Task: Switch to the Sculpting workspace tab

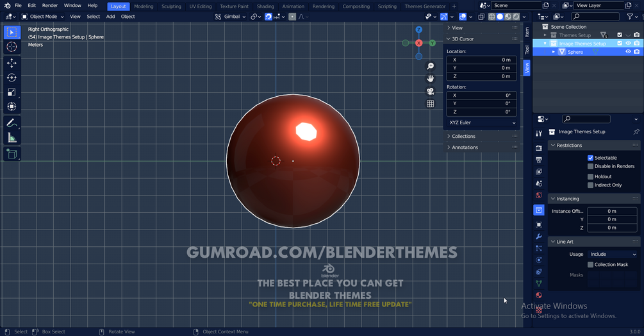Action: [x=171, y=6]
